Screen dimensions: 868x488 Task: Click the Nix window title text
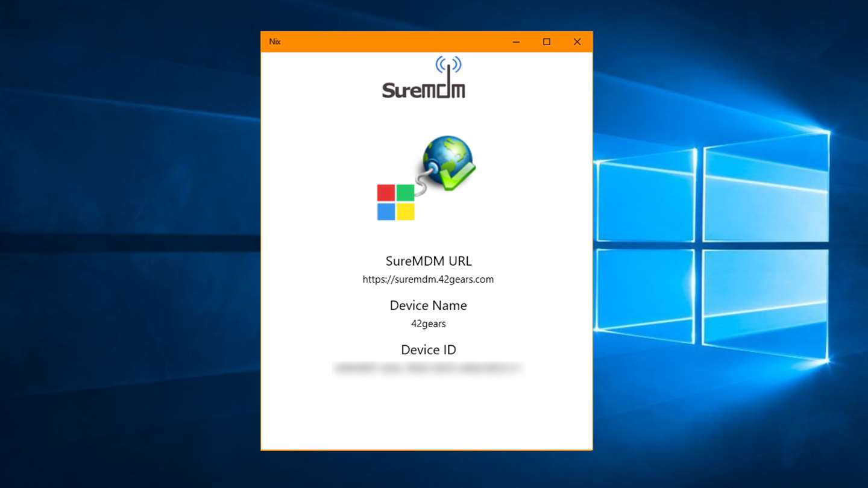pyautogui.click(x=275, y=42)
